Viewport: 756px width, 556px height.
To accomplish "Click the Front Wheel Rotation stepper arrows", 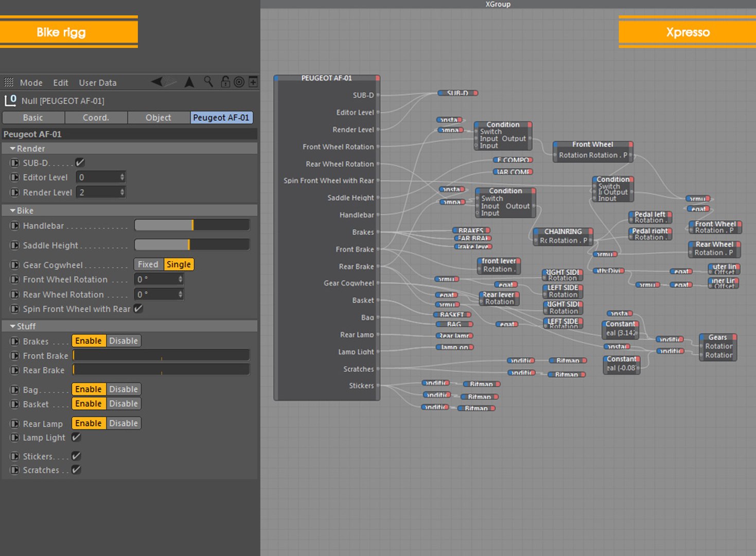I will (180, 279).
